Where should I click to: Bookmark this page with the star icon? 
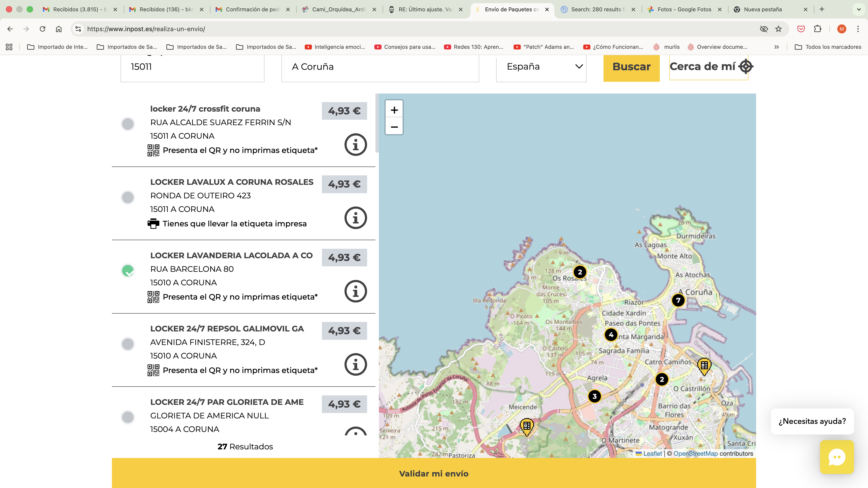(x=778, y=29)
